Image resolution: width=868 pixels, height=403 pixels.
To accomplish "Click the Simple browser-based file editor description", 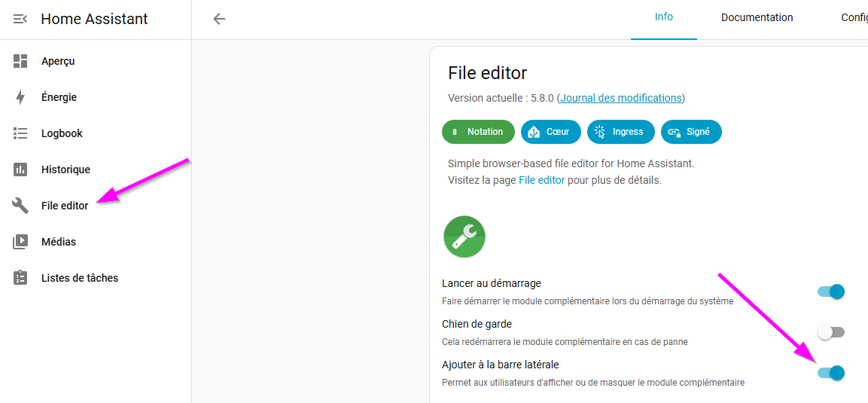I will (571, 164).
